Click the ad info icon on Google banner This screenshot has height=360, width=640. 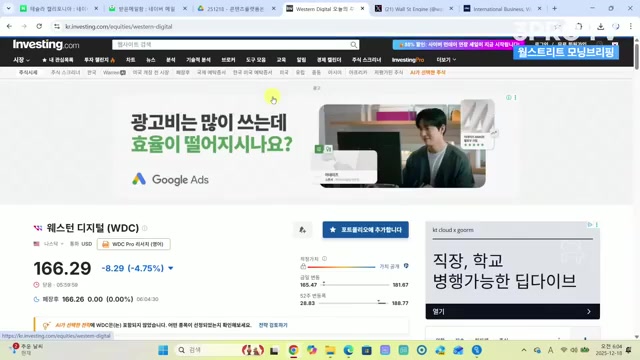pos(509,98)
